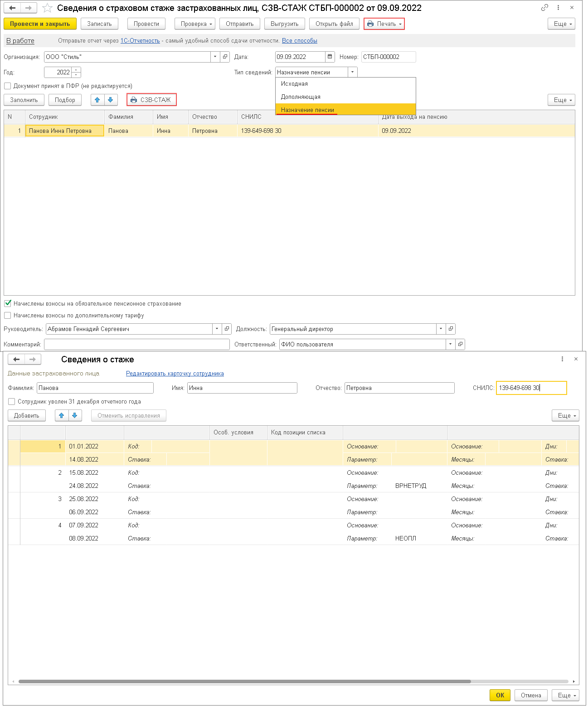The width and height of the screenshot is (588, 706).
Task: Open Редактировать карточку сотрудника link
Action: click(x=175, y=374)
